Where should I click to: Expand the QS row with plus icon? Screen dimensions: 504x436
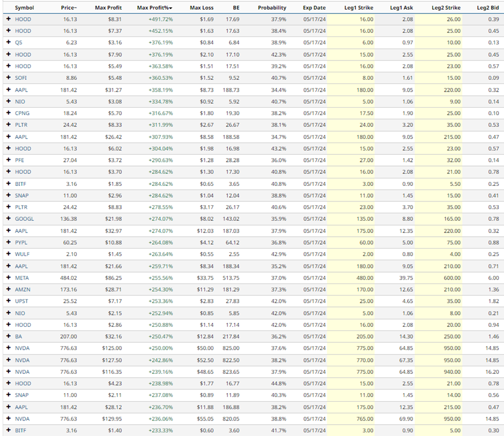pos(8,43)
